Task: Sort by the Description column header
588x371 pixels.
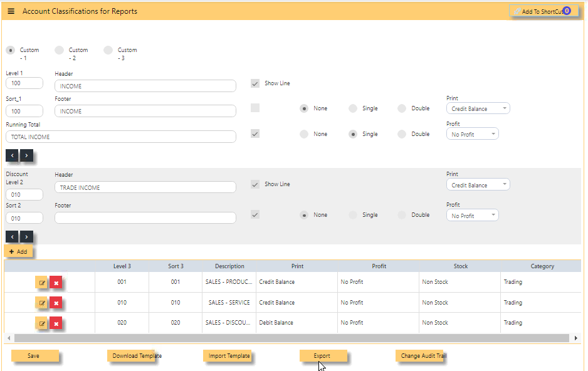Action: 229,266
